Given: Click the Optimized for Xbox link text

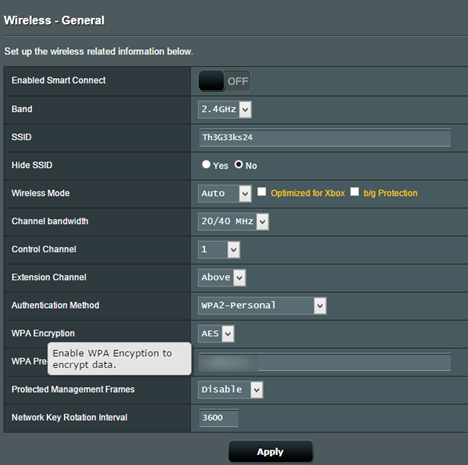Looking at the screenshot, I should pyautogui.click(x=308, y=193).
